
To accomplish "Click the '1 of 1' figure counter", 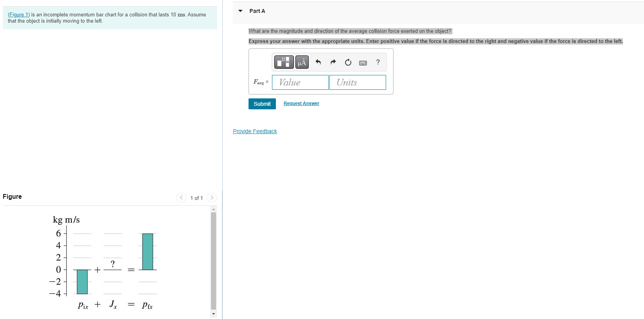I will tap(197, 198).
